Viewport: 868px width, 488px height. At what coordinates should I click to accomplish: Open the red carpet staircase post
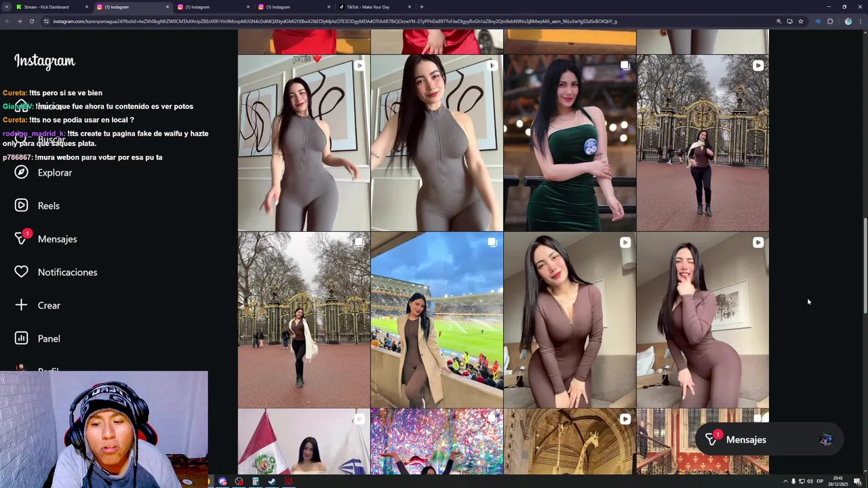click(703, 441)
